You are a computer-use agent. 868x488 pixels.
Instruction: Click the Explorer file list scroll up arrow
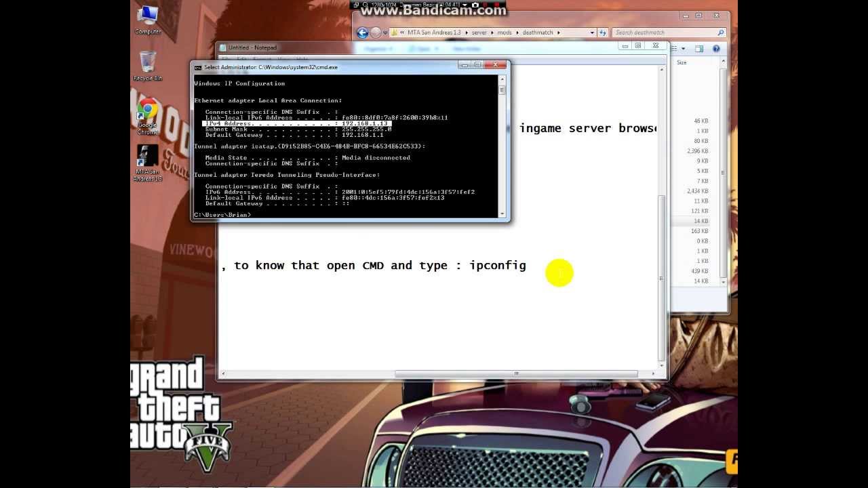(x=724, y=62)
